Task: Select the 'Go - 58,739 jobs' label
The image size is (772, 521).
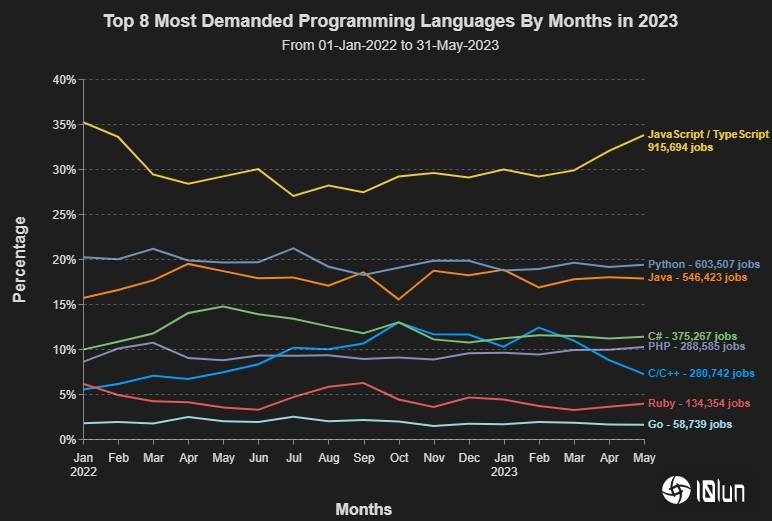Action: (x=690, y=424)
